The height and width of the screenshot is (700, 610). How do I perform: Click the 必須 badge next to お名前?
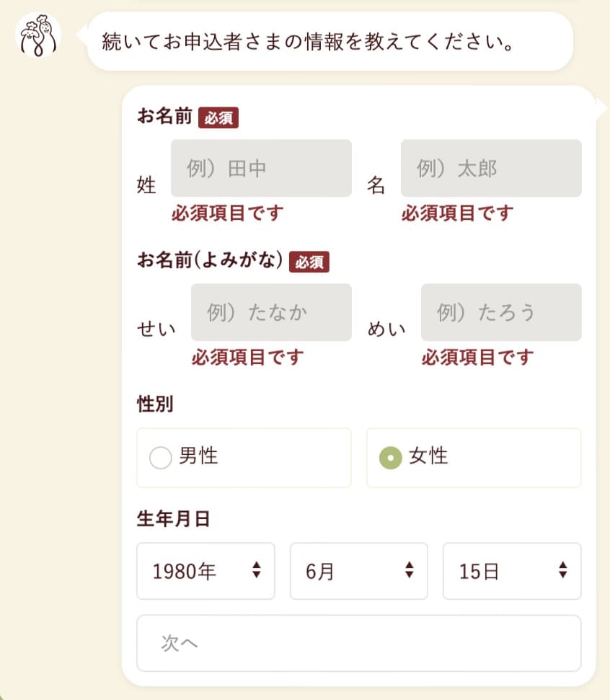click(x=218, y=118)
